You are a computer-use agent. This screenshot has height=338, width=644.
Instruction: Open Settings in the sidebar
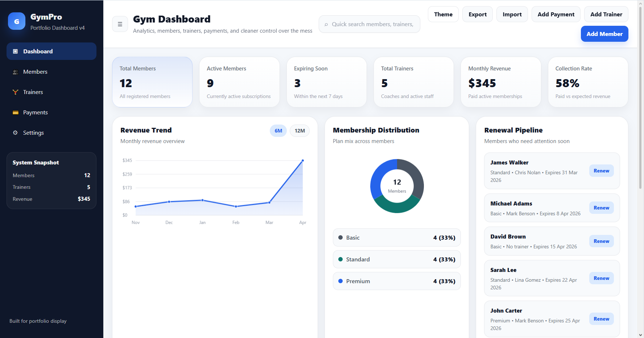(x=51, y=133)
